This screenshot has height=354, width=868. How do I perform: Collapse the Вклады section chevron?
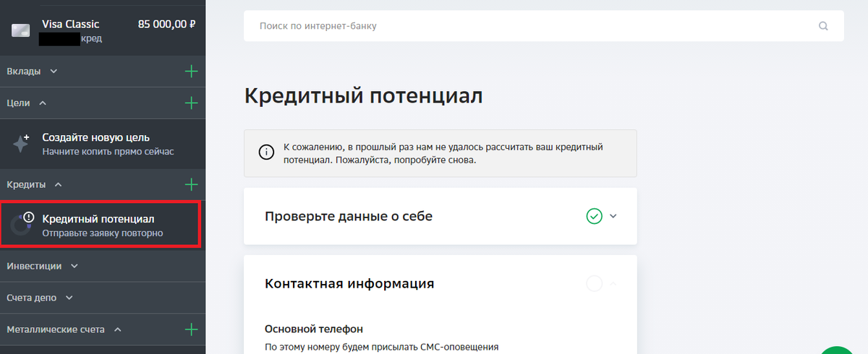53,72
